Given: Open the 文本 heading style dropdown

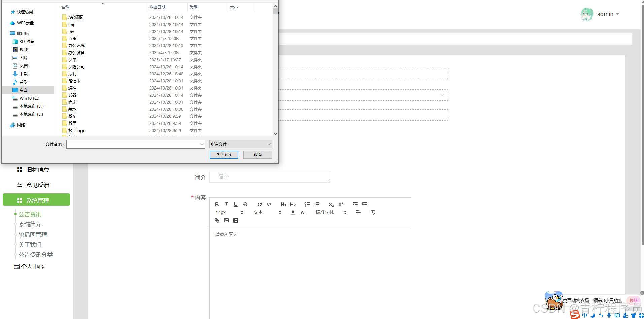Looking at the screenshot, I should click(x=267, y=212).
